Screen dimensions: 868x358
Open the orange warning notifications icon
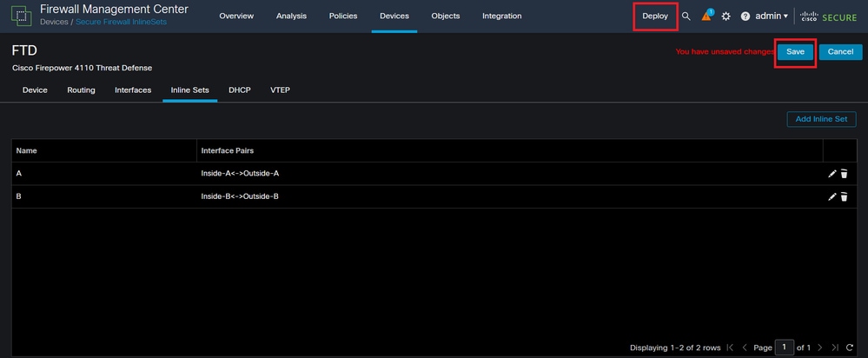coord(707,16)
